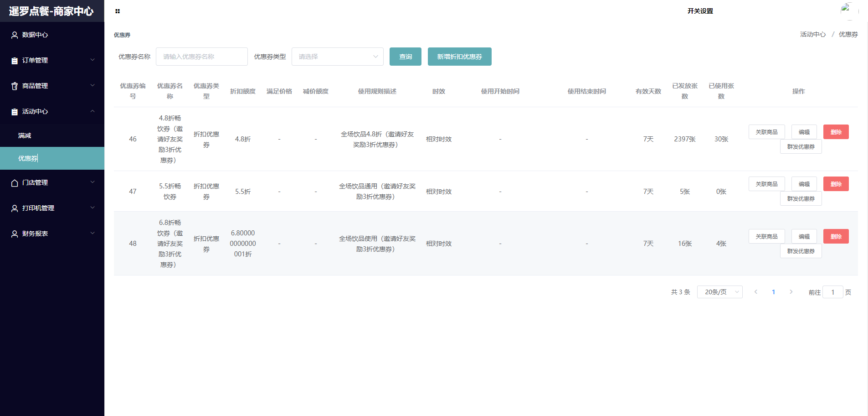The height and width of the screenshot is (416, 868).
Task: Click 全场饮品4.8折 rule description cell
Action: pos(377,139)
